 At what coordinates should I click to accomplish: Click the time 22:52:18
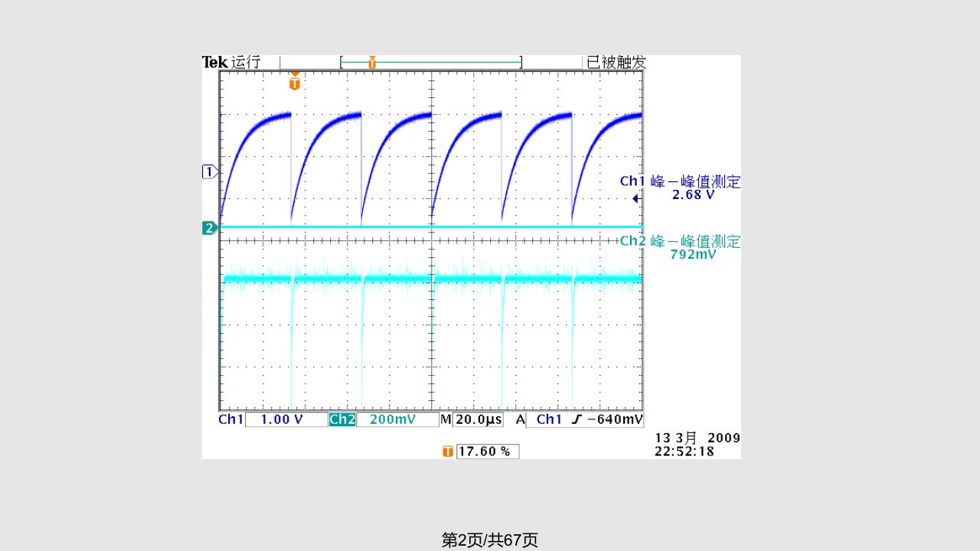click(x=684, y=452)
